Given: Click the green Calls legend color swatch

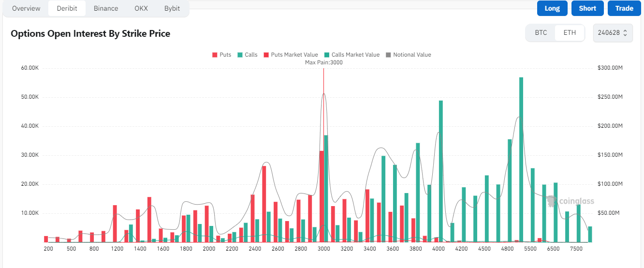Looking at the screenshot, I should pyautogui.click(x=240, y=55).
